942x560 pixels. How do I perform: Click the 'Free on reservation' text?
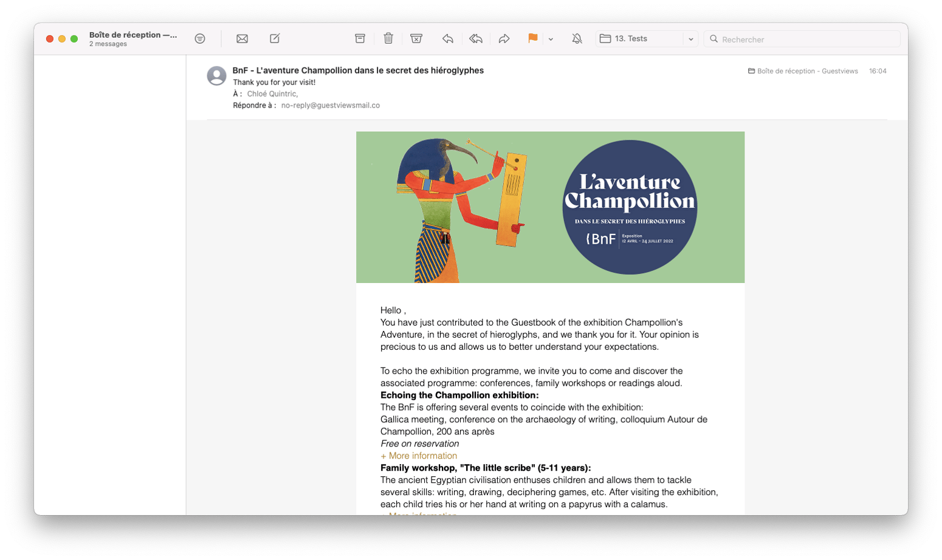(x=419, y=443)
